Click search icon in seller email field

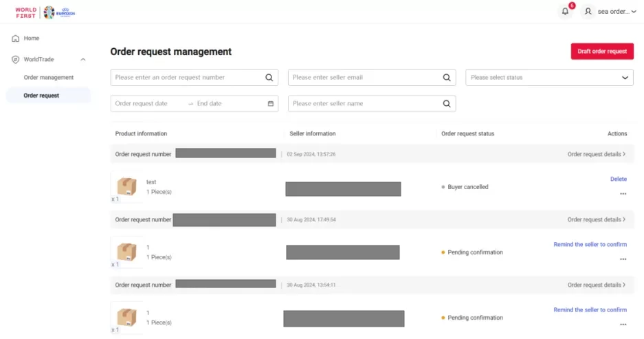[x=447, y=78]
